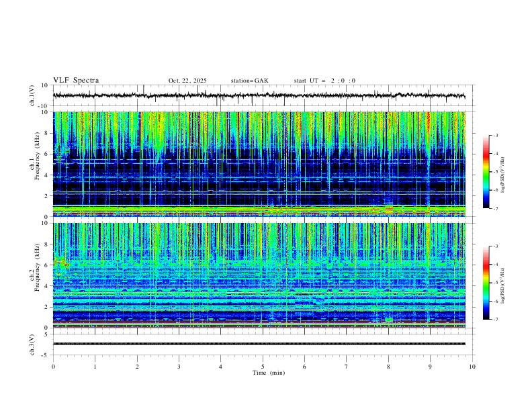The image size is (532, 411).
Task: Click the "4" kHz tick on ch.2 frequency axis
Action: pos(47,286)
